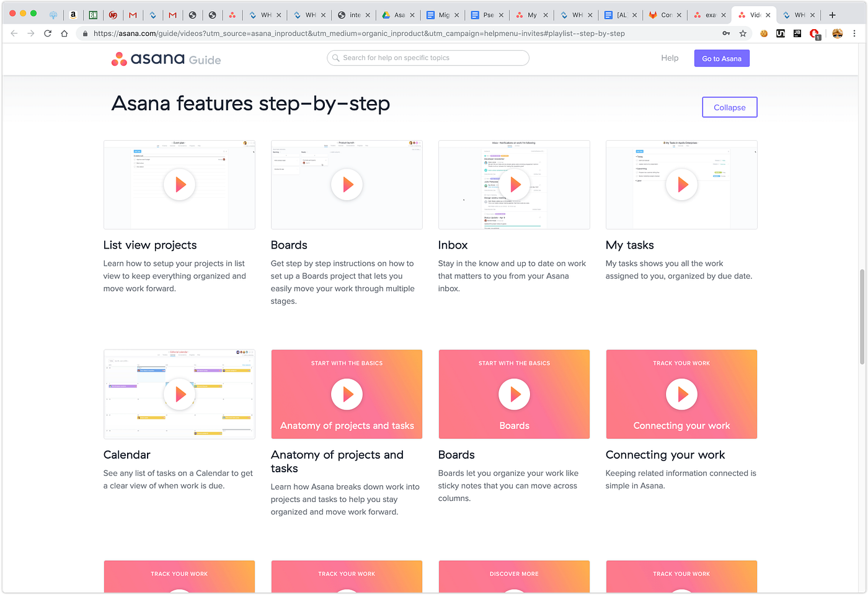Switch to the pinned Asana tab

click(x=232, y=15)
